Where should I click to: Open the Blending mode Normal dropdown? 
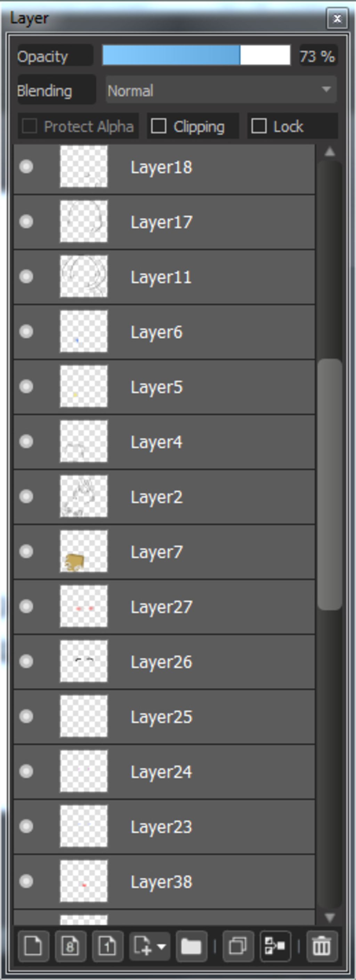(x=221, y=90)
